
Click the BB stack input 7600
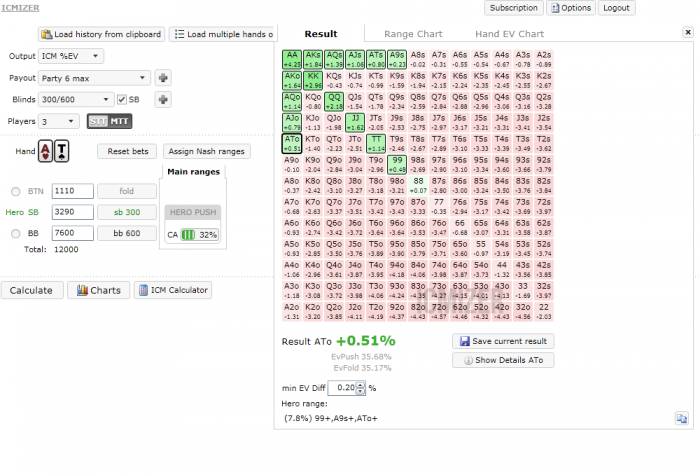[x=72, y=233]
